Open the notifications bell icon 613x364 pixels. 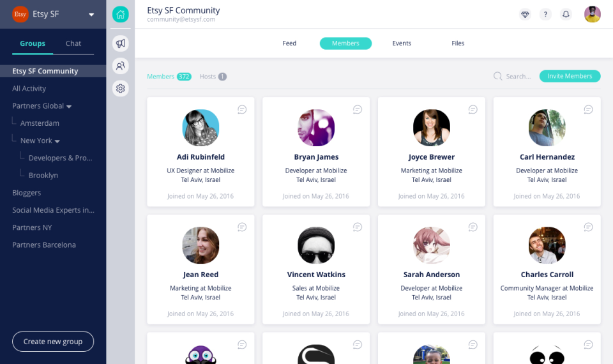click(566, 15)
